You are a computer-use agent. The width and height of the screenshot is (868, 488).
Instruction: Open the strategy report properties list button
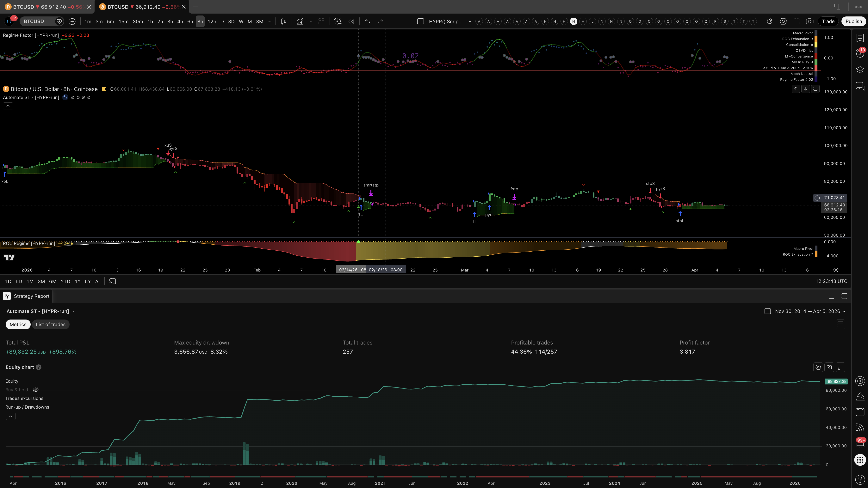pos(840,324)
